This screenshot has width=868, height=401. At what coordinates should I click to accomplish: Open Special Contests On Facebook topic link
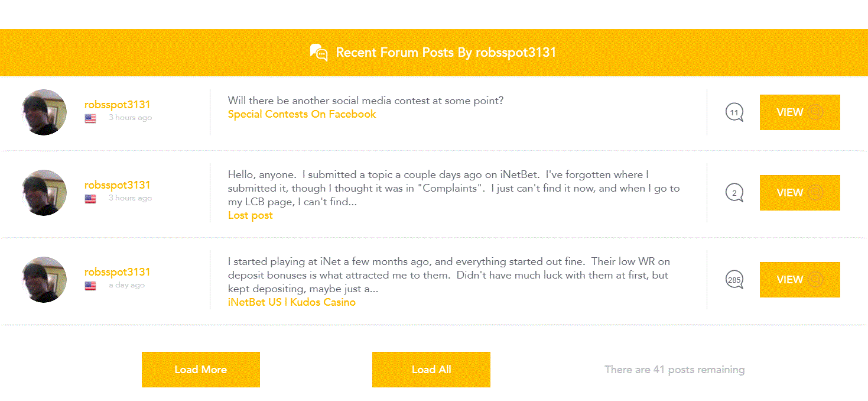pos(302,114)
